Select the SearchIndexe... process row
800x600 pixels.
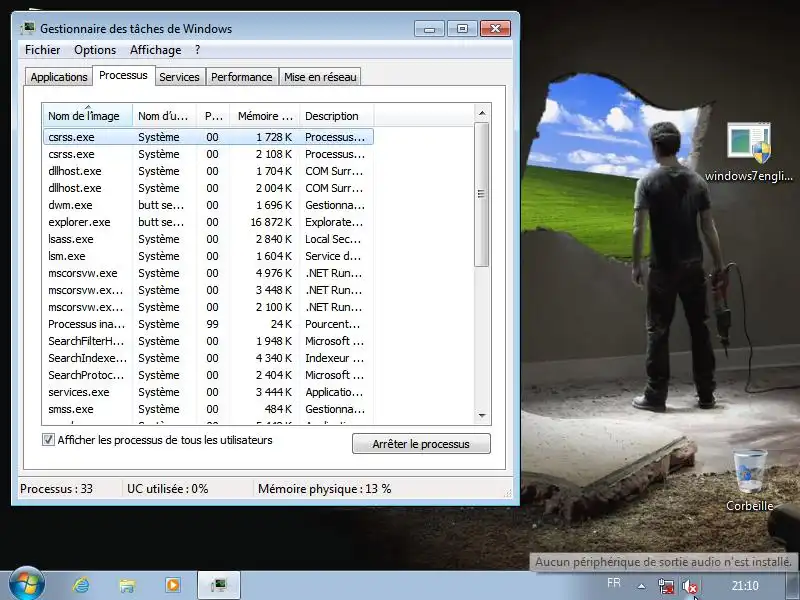pyautogui.click(x=208, y=358)
